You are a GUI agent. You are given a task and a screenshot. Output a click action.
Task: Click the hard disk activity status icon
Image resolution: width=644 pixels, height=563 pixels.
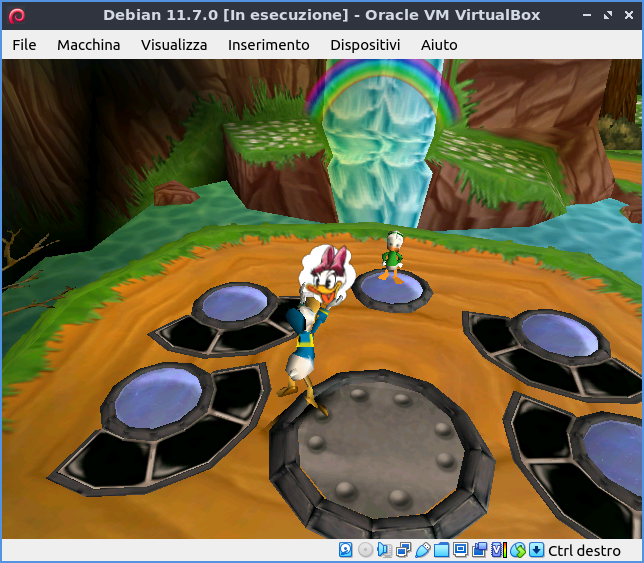click(345, 550)
